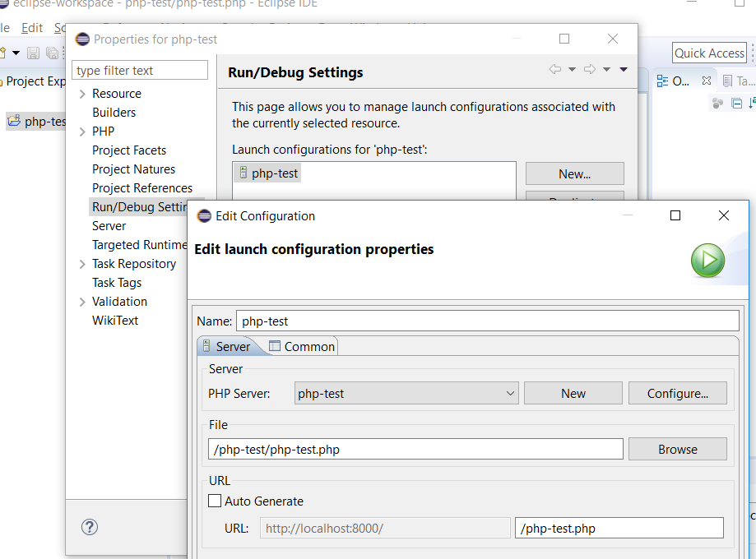
Task: Switch to the Common tab
Action: click(x=302, y=346)
